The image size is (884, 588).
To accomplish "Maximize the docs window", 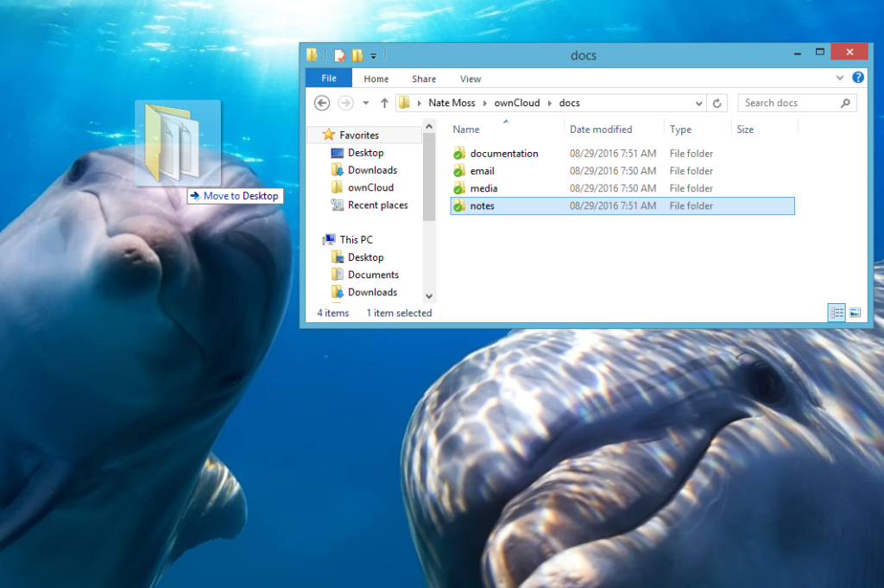I will click(x=820, y=53).
